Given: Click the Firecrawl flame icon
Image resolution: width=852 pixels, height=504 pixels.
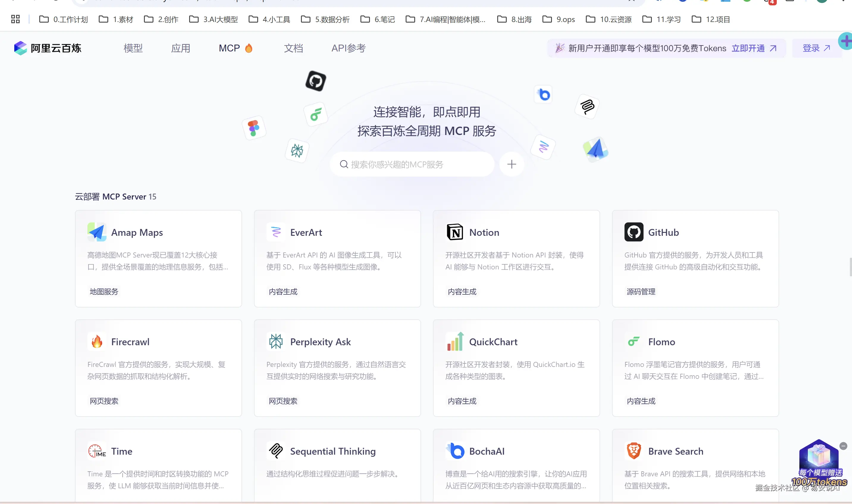Looking at the screenshot, I should click(x=97, y=342).
